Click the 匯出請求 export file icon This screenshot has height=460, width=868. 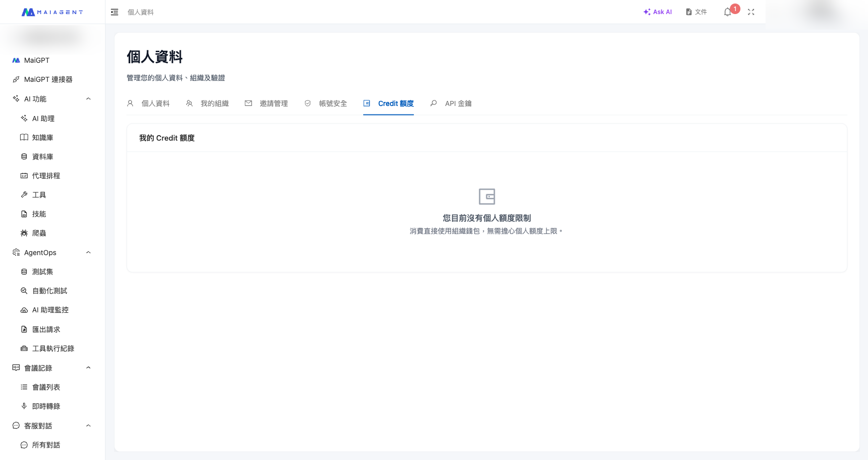[24, 329]
